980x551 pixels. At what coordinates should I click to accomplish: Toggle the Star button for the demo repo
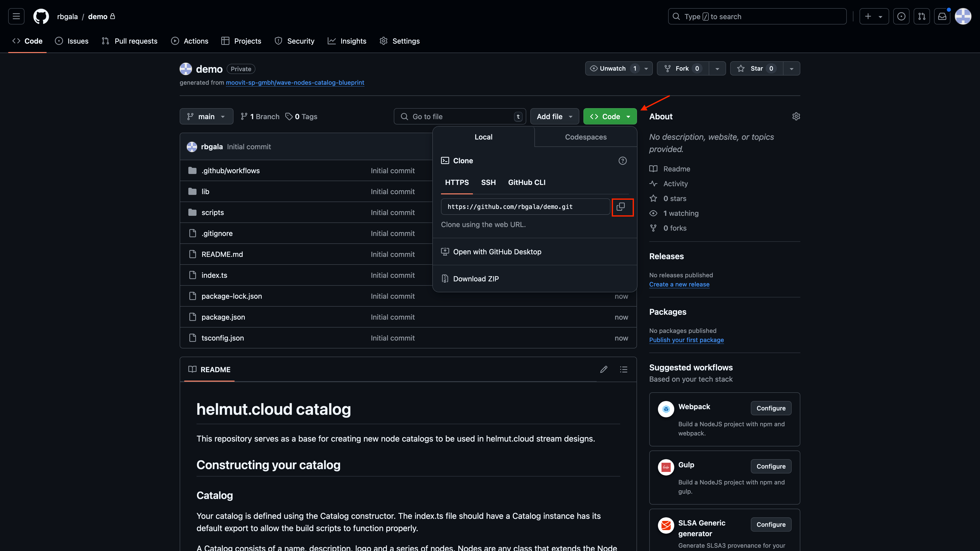pyautogui.click(x=756, y=68)
